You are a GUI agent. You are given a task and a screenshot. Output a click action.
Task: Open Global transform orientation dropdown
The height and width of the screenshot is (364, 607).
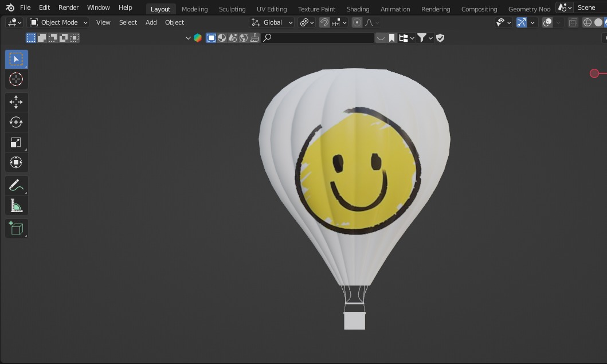(272, 22)
